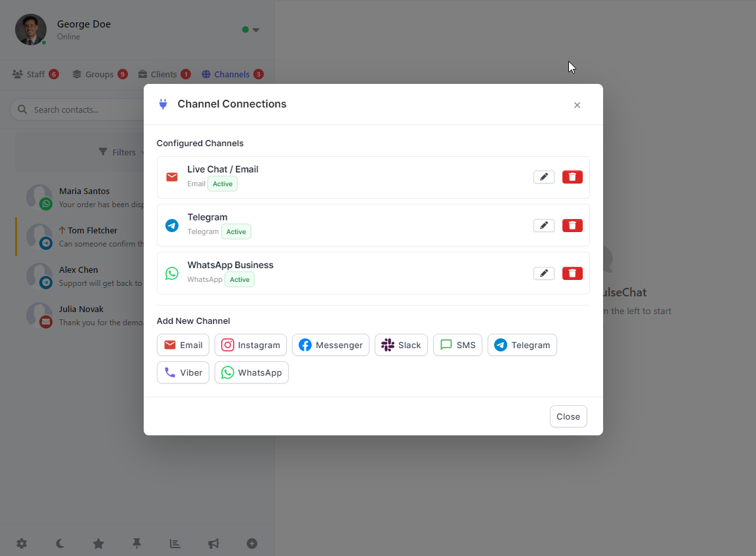This screenshot has height=556, width=756.
Task: Add a Slack channel
Action: click(401, 345)
